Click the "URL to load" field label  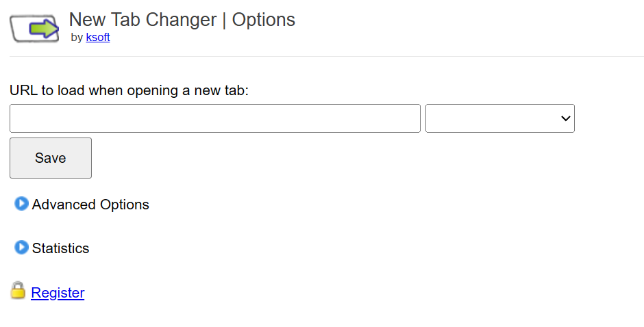click(129, 91)
